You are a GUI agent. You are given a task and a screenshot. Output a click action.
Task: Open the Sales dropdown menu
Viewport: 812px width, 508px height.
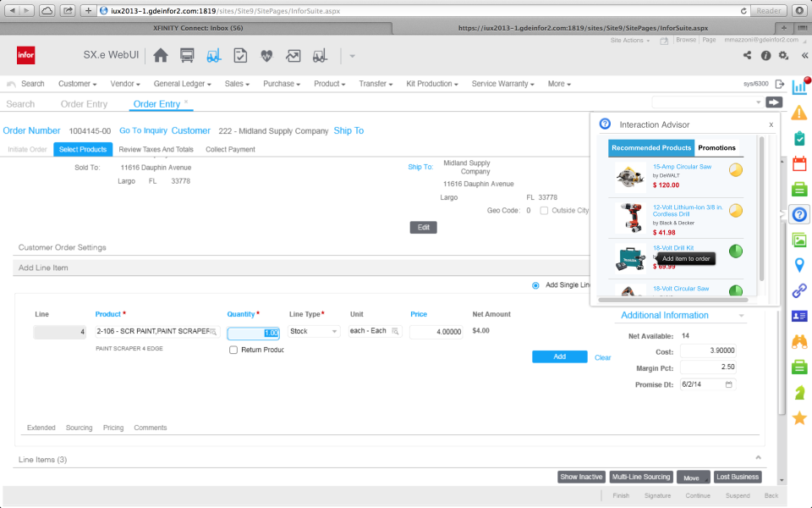pos(237,84)
